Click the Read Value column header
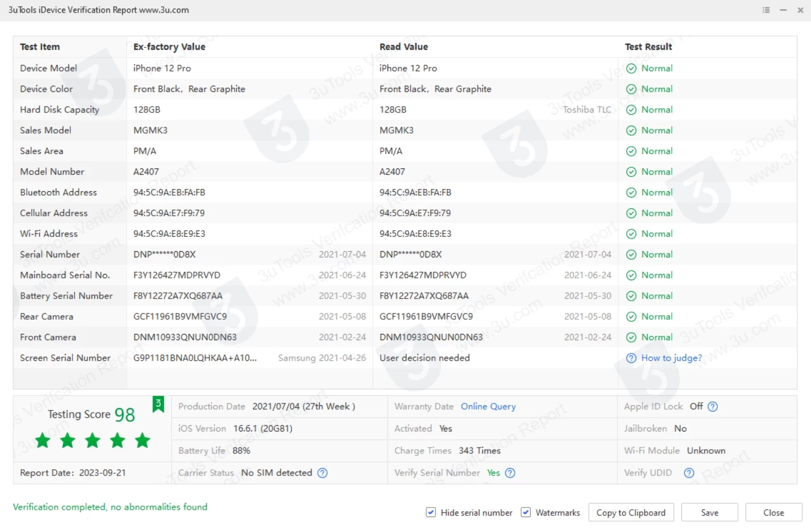Viewport: 811px width, 532px height. click(x=404, y=47)
